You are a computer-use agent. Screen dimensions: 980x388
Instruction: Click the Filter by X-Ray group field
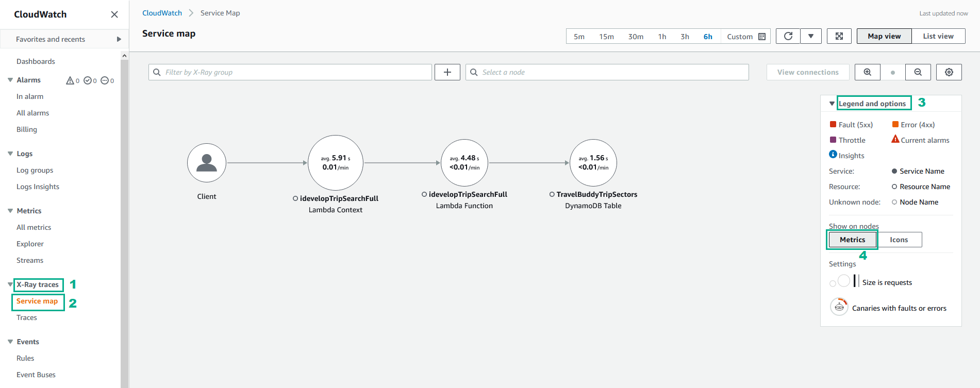click(x=290, y=72)
